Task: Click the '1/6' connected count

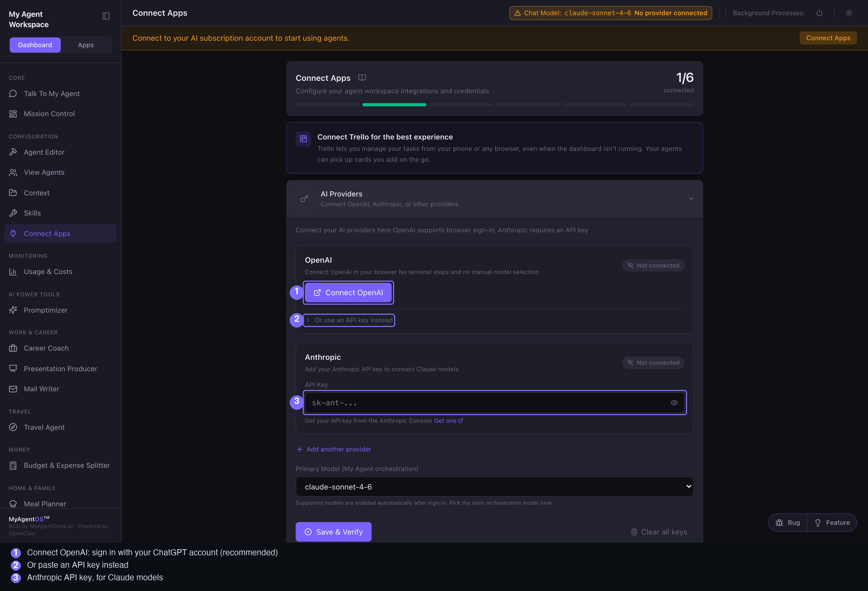Action: (685, 78)
